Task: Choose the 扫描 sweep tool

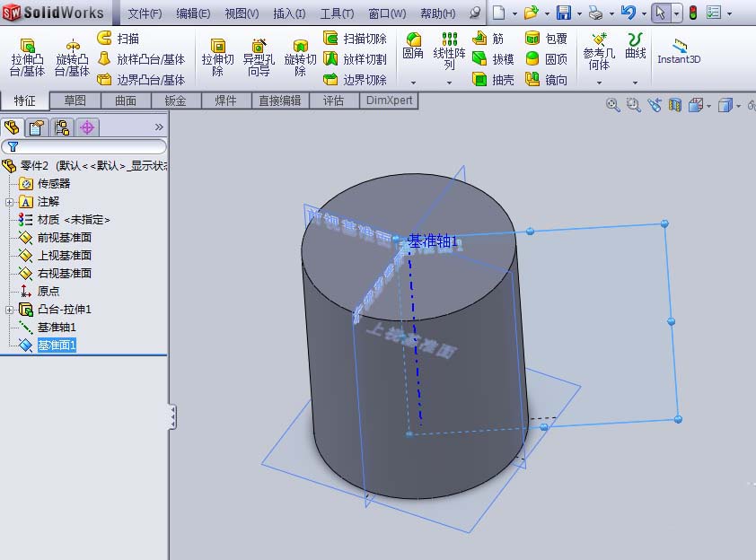Action: point(119,38)
